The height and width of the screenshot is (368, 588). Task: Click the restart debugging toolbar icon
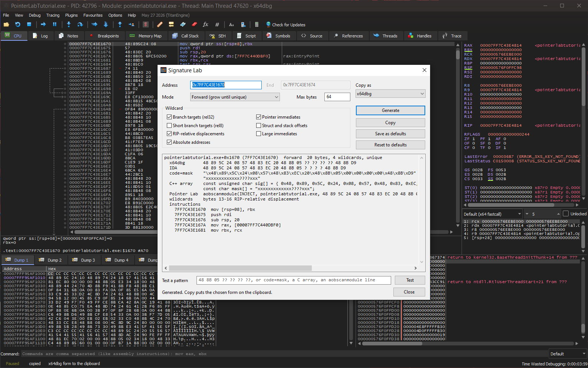pos(18,24)
